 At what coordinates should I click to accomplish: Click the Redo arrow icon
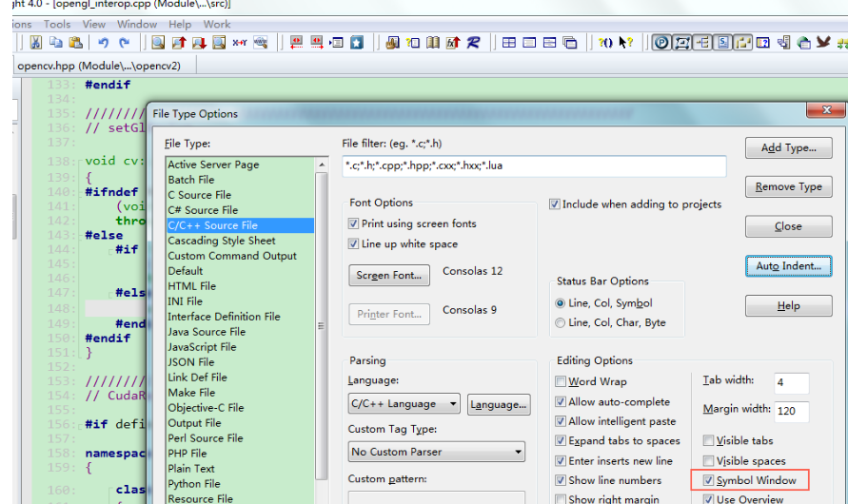click(125, 43)
